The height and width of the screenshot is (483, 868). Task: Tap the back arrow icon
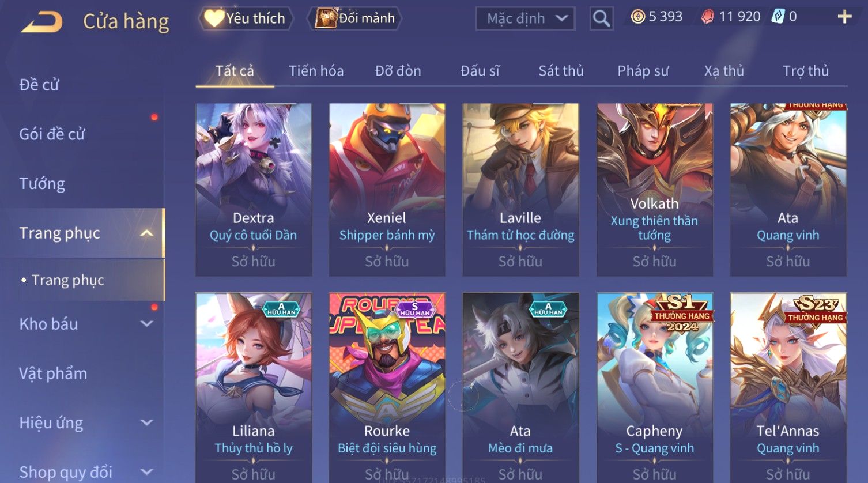[41, 22]
